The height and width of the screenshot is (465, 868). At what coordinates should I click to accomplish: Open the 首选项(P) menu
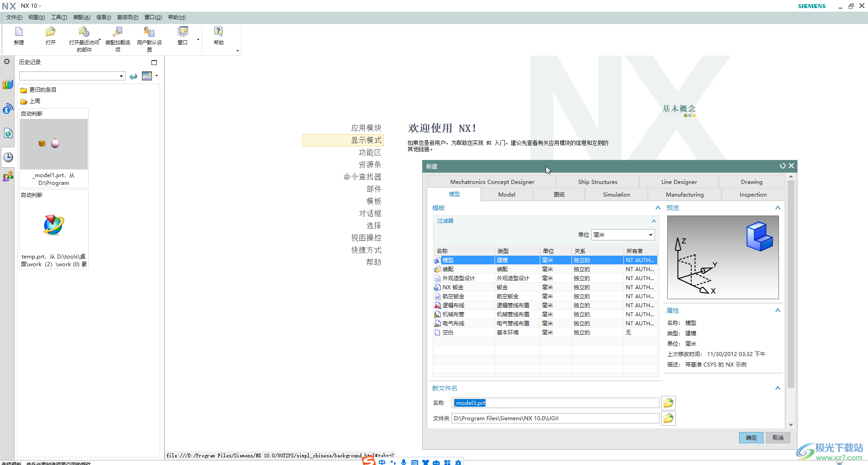coord(127,17)
